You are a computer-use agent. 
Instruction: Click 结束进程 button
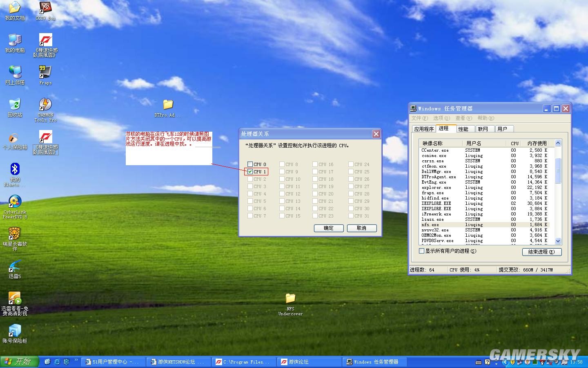[542, 252]
